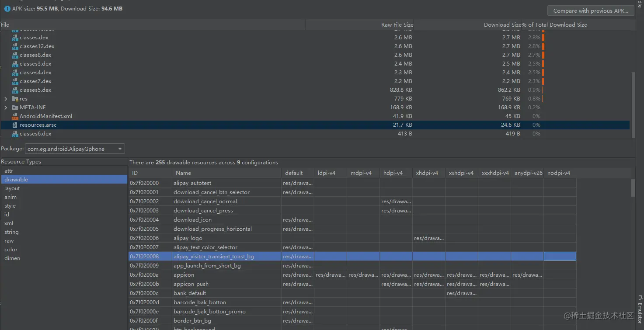Sort by Raw File Size column
This screenshot has height=330, width=644.
point(359,25)
